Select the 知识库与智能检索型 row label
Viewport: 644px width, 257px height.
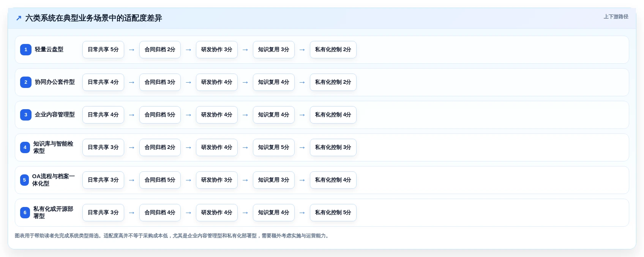pos(53,147)
